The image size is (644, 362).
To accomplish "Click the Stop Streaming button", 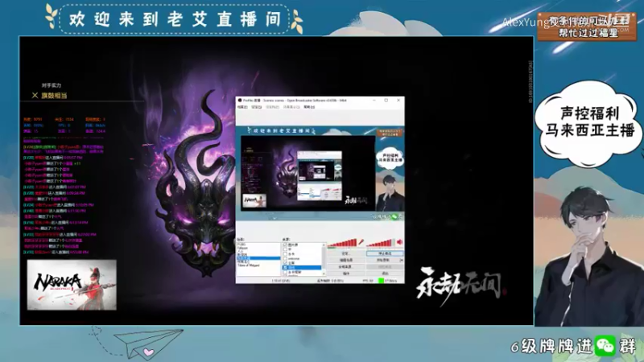I will (x=385, y=253).
